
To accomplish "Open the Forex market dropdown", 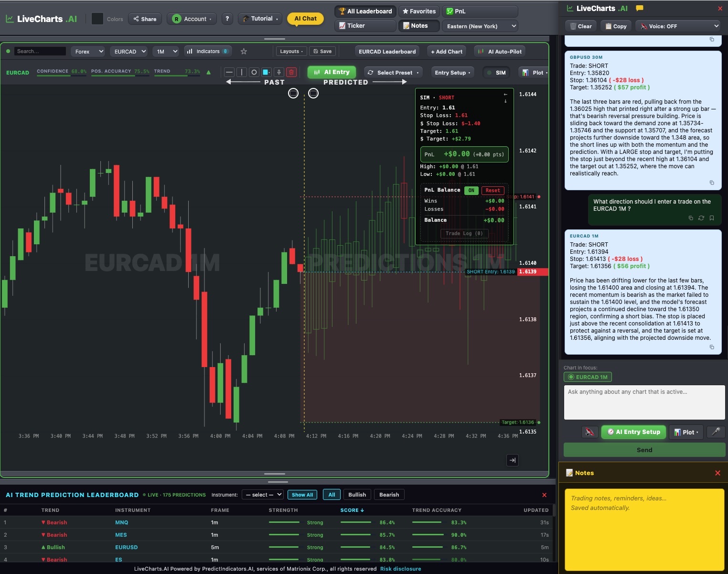I will [x=88, y=51].
